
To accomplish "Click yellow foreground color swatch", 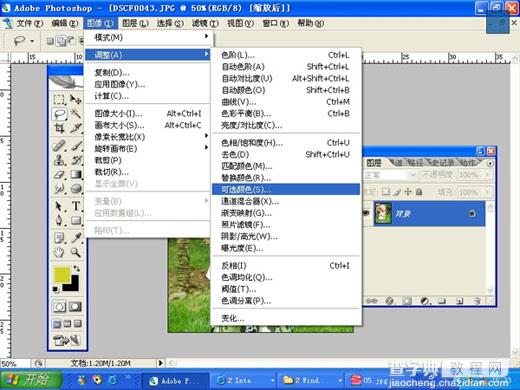I will pyautogui.click(x=62, y=275).
